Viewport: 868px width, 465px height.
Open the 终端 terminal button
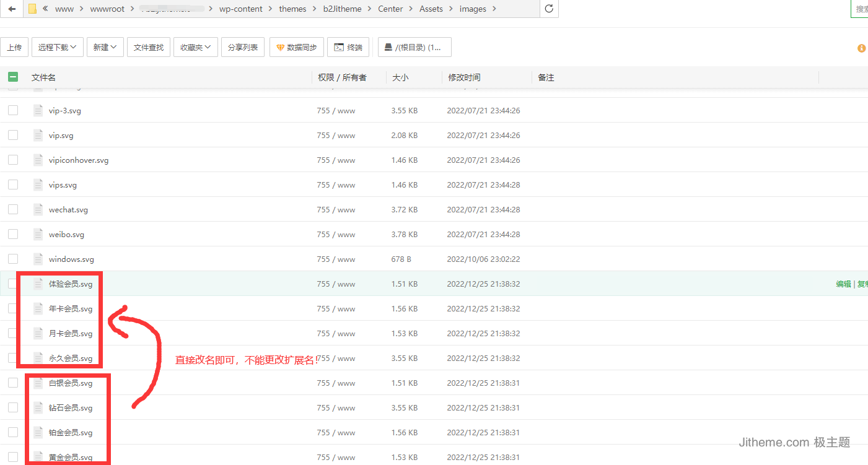click(x=348, y=47)
